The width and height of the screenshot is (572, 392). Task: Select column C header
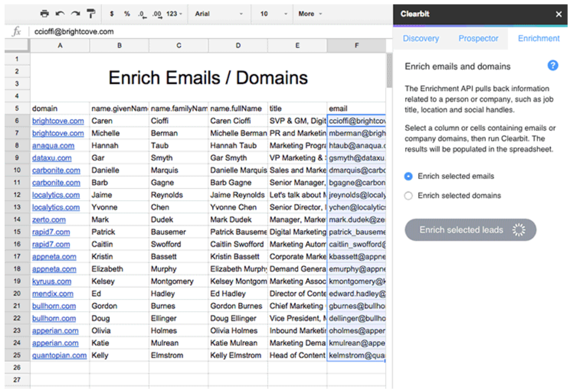[x=179, y=45]
